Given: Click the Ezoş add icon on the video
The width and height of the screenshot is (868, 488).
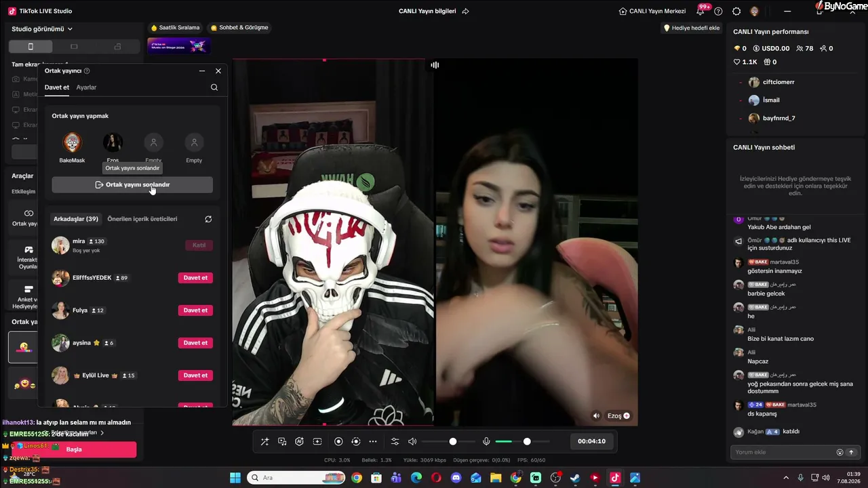Looking at the screenshot, I should click(627, 415).
